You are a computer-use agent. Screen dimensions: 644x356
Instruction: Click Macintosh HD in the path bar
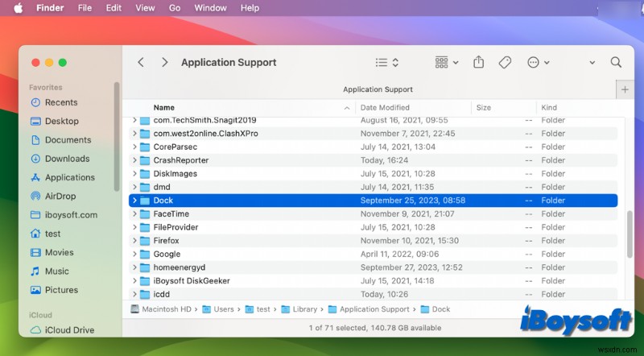click(161, 309)
